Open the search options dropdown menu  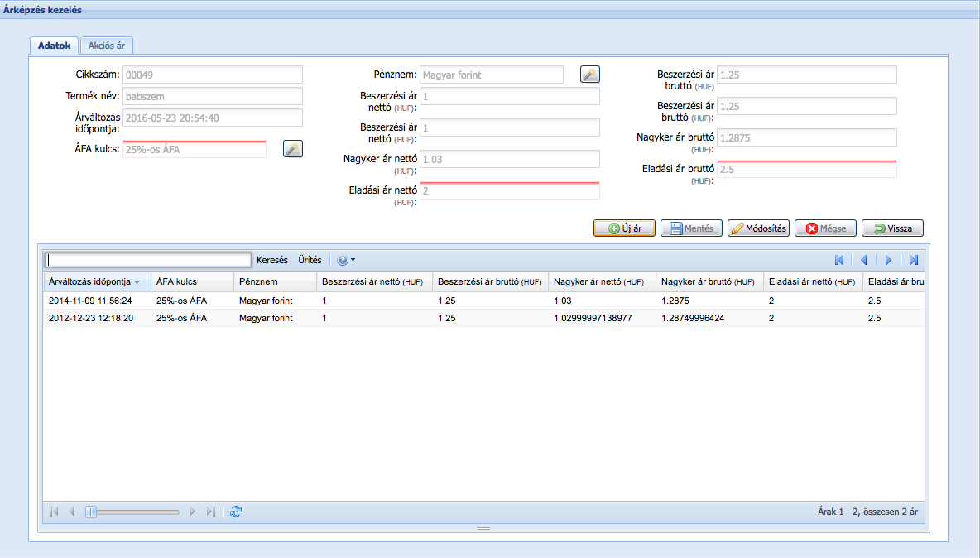point(346,260)
